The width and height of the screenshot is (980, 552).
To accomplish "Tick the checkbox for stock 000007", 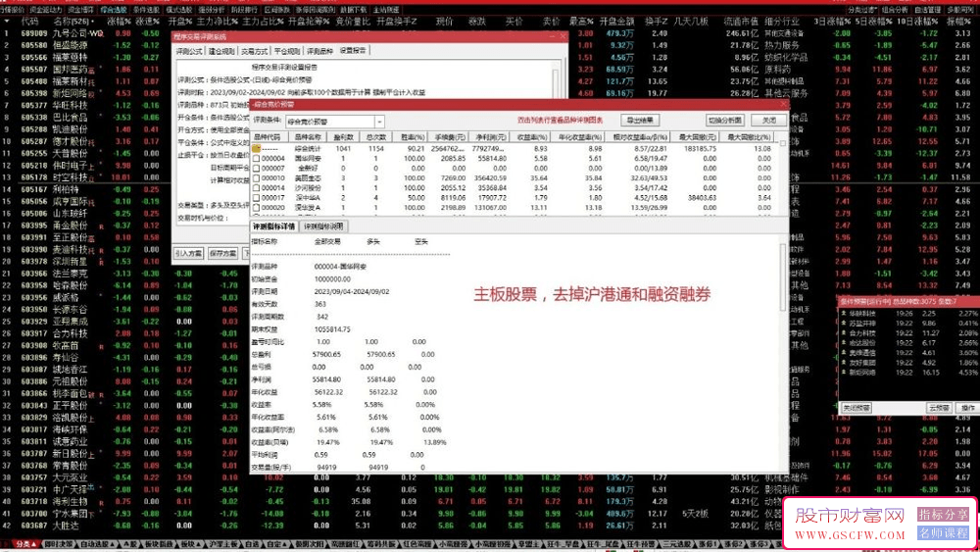I will click(x=256, y=169).
